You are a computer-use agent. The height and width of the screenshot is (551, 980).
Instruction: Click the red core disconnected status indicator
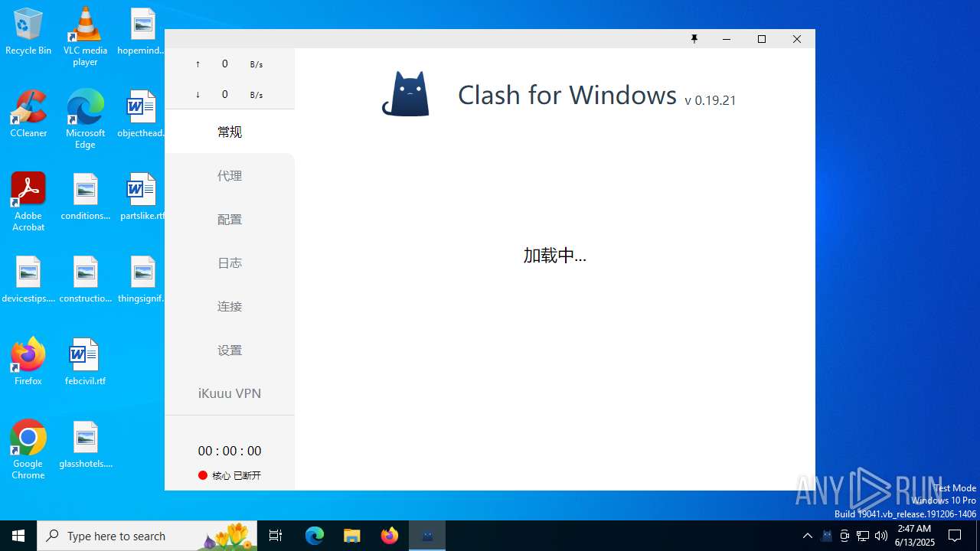pos(203,475)
